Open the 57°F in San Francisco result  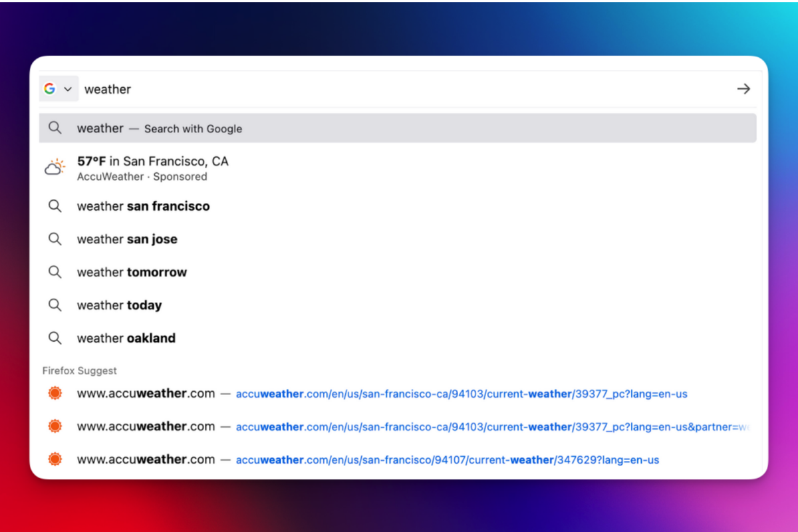pos(398,168)
